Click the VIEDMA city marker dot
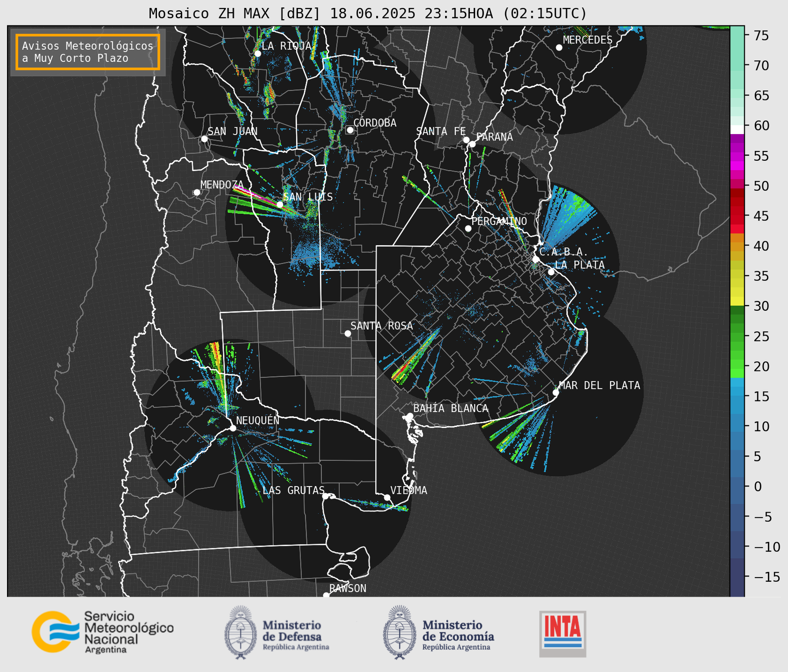 coord(387,497)
